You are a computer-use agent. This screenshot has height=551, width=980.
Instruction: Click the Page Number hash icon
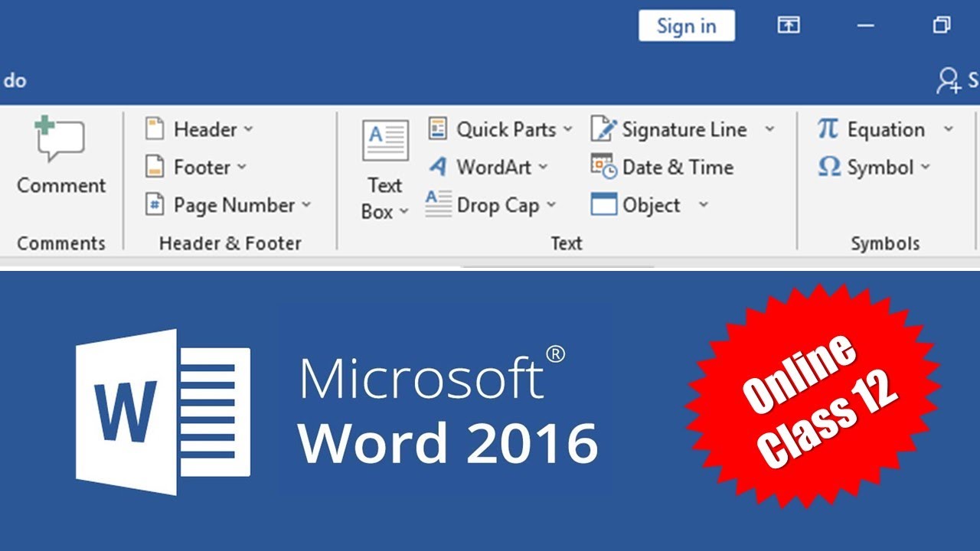pyautogui.click(x=155, y=204)
